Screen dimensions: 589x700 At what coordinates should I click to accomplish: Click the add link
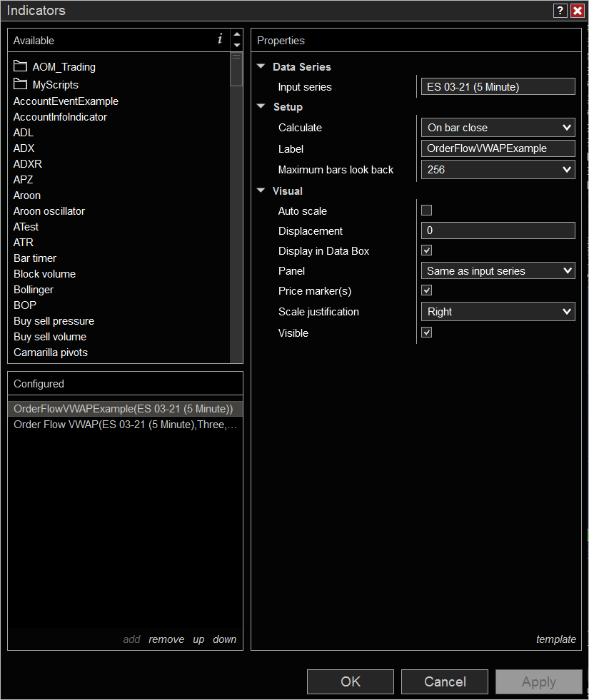[132, 639]
